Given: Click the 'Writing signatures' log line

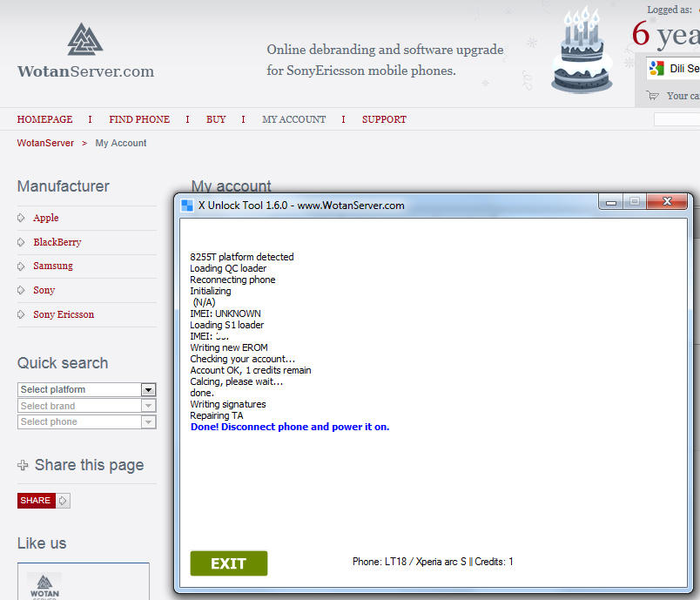Looking at the screenshot, I should click(x=228, y=404).
